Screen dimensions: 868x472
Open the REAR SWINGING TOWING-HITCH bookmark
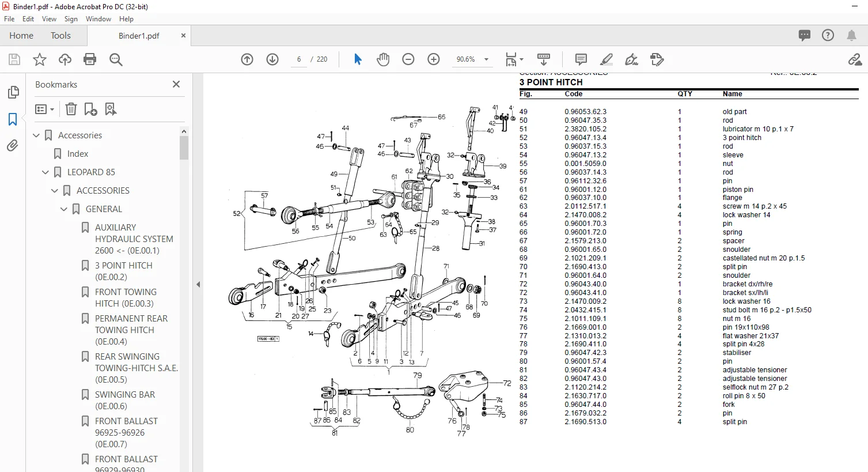(x=137, y=368)
